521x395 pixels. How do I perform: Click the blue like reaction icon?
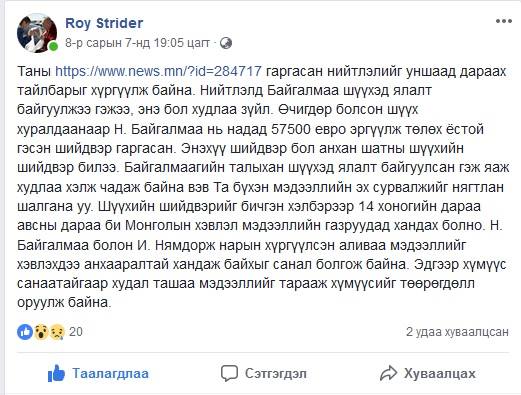[25, 332]
